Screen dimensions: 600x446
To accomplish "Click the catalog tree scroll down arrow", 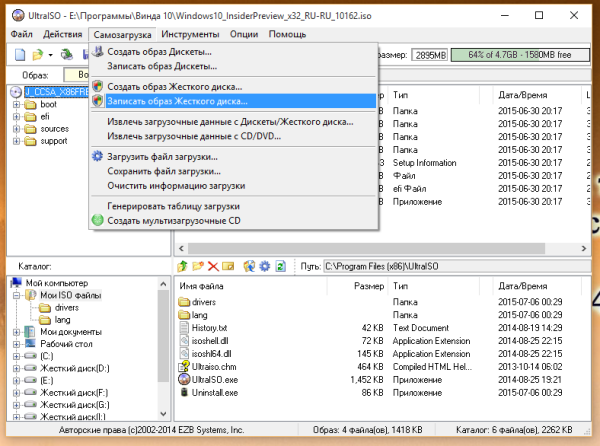I will click(163, 414).
